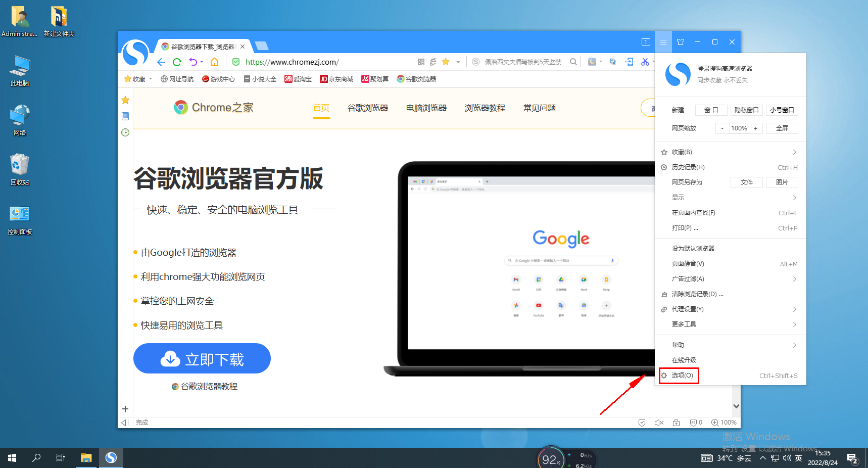Click the undo closed tab icon

193,62
